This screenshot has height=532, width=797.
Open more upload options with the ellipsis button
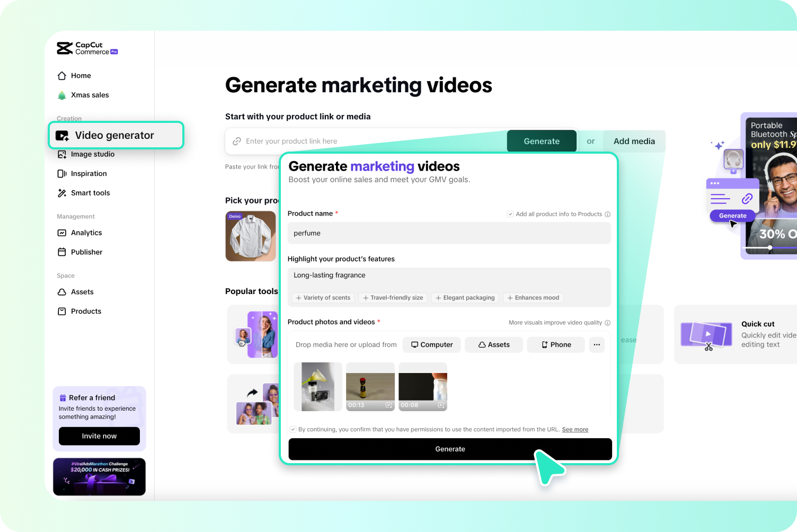(597, 344)
